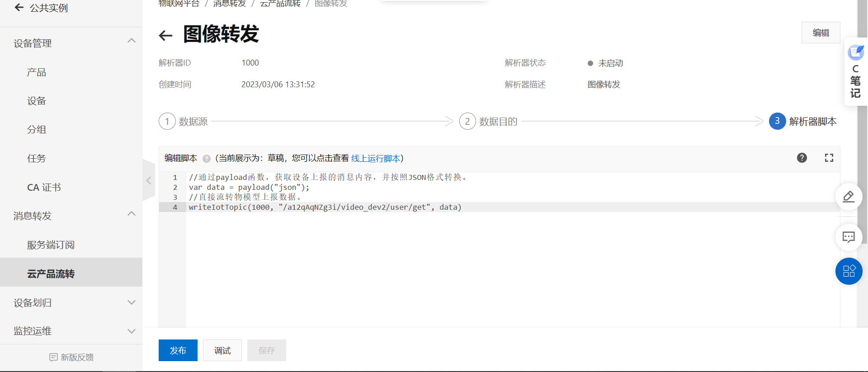Open the 分组 menu item

pyautogui.click(x=37, y=130)
